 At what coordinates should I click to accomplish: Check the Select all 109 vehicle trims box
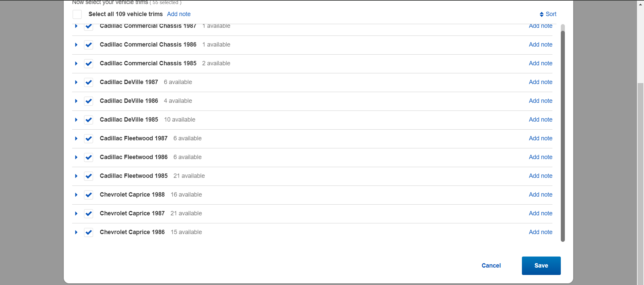77,14
